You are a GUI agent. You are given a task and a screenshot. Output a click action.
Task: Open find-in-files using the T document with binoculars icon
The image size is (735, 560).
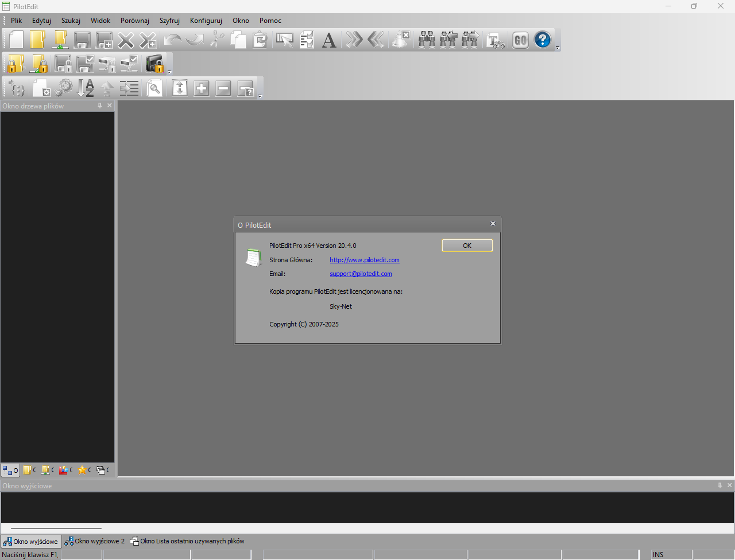(496, 40)
